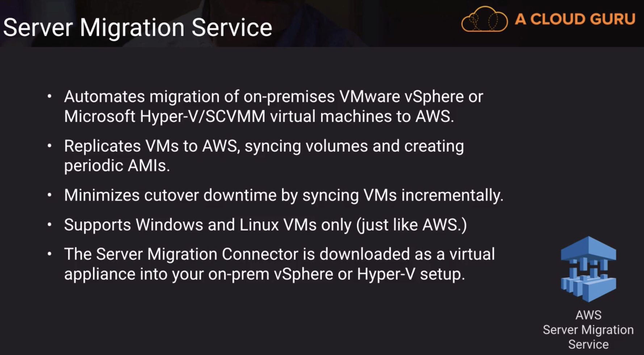This screenshot has height=355, width=644.
Task: Click the bullet dot beside "The Server Migration Connector"
Action: tap(50, 254)
